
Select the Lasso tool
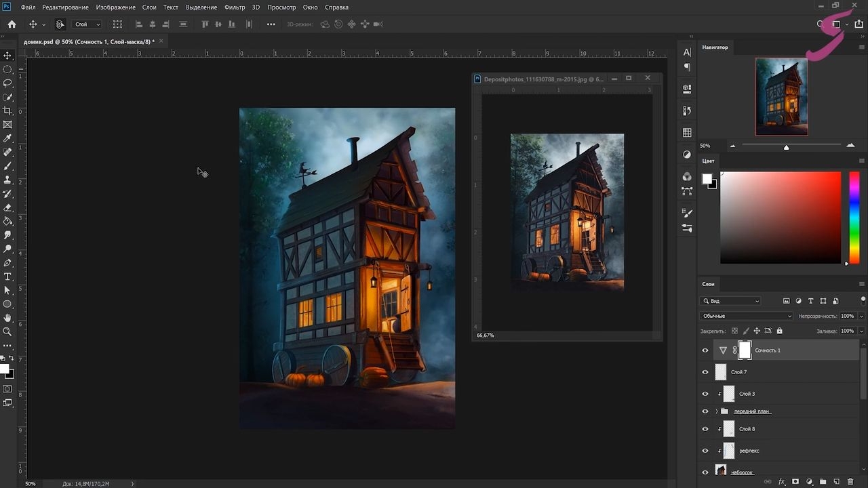click(x=7, y=83)
